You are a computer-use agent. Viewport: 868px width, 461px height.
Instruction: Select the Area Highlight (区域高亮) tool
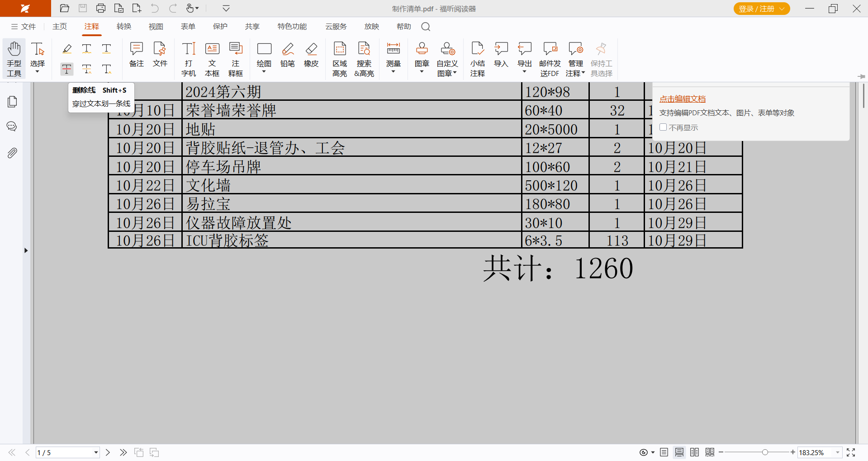point(340,59)
